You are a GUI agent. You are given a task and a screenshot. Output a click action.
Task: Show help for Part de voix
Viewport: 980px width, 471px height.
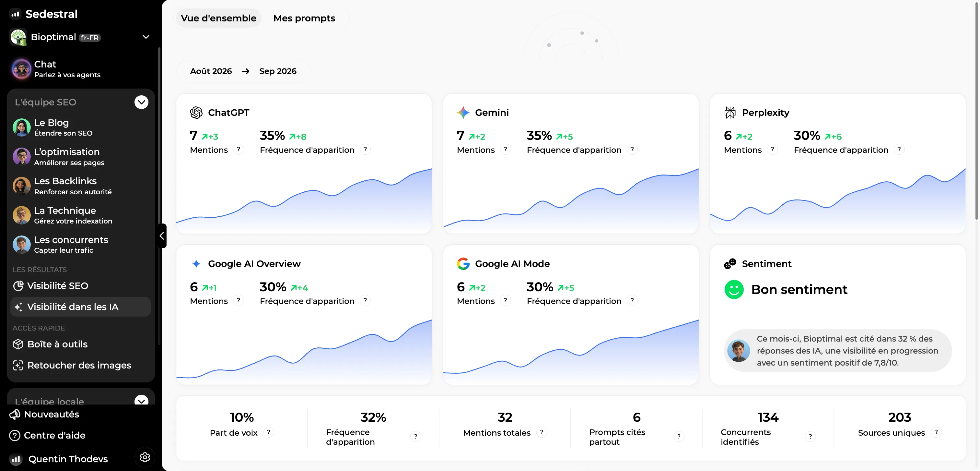(x=269, y=432)
